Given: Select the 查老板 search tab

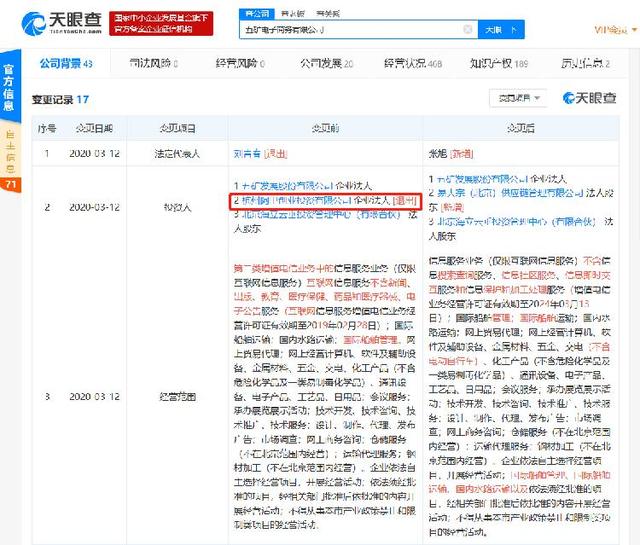Looking at the screenshot, I should pyautogui.click(x=293, y=14).
